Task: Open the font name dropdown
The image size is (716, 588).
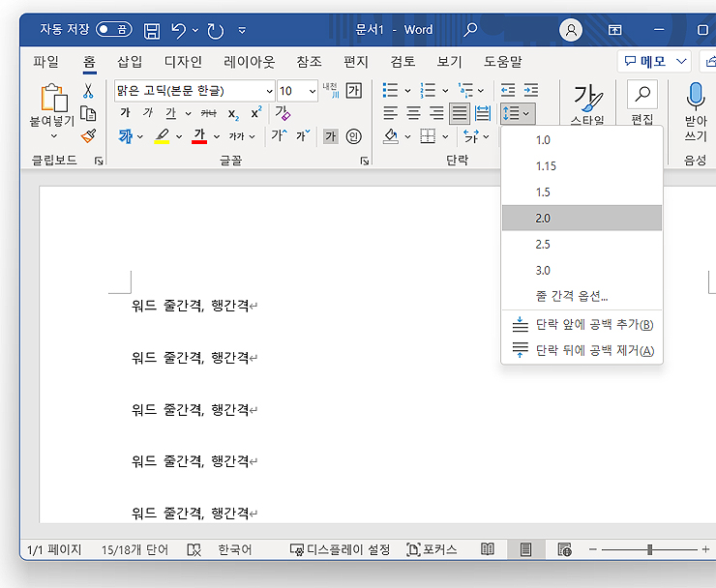Action: click(x=269, y=91)
